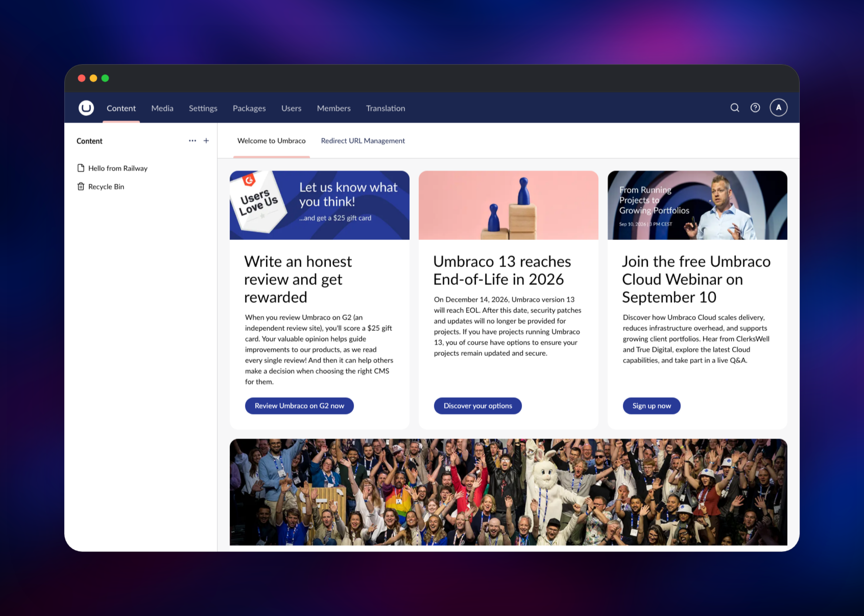Click the 'Join the free Umbraco Cloud Webinar' heading

696,280
